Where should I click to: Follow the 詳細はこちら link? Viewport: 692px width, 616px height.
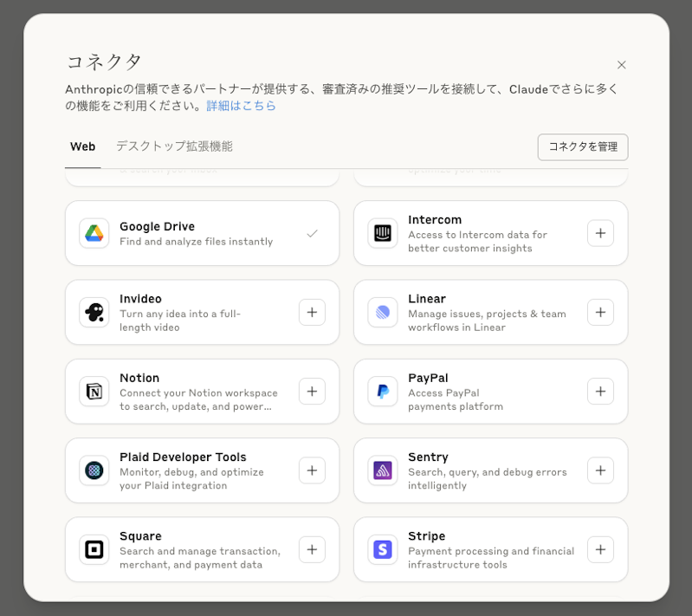tap(241, 106)
